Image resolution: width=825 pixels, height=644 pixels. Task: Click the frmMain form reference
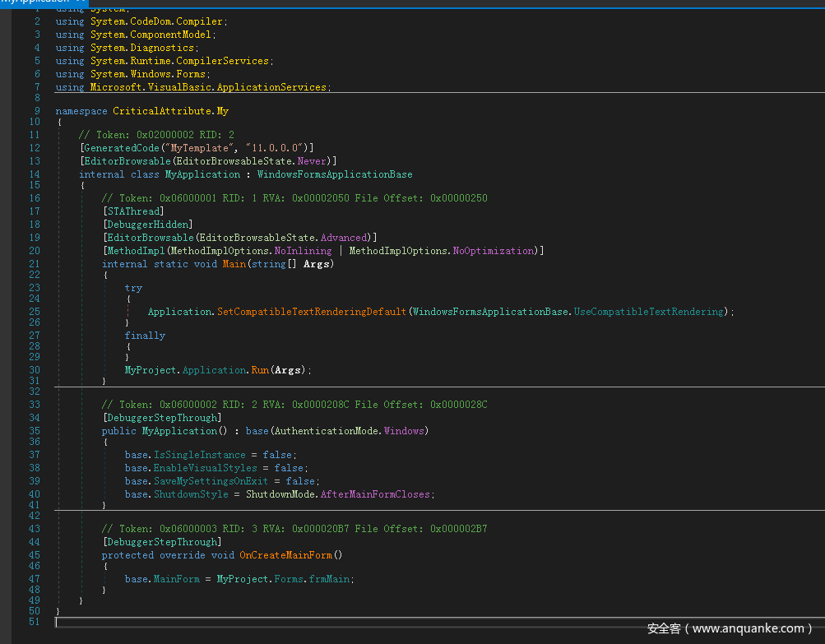tap(331, 579)
